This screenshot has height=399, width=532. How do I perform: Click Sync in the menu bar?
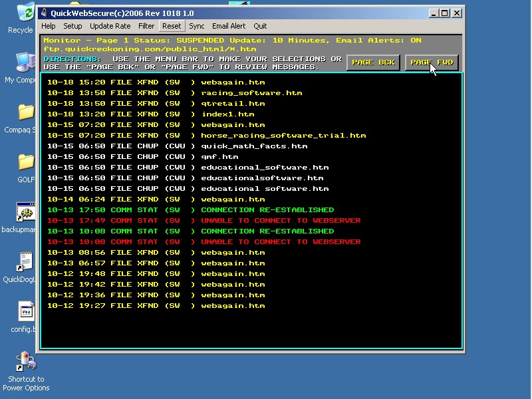(x=197, y=26)
